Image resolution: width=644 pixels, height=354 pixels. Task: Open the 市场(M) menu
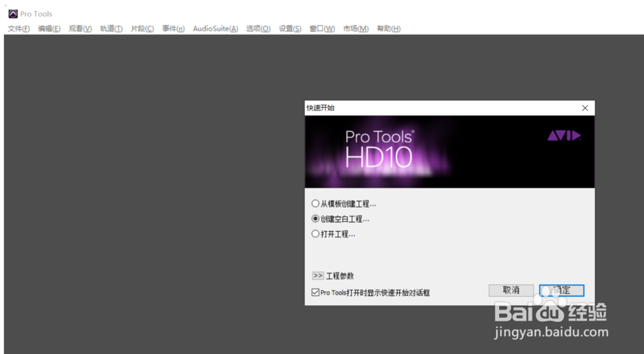click(356, 28)
